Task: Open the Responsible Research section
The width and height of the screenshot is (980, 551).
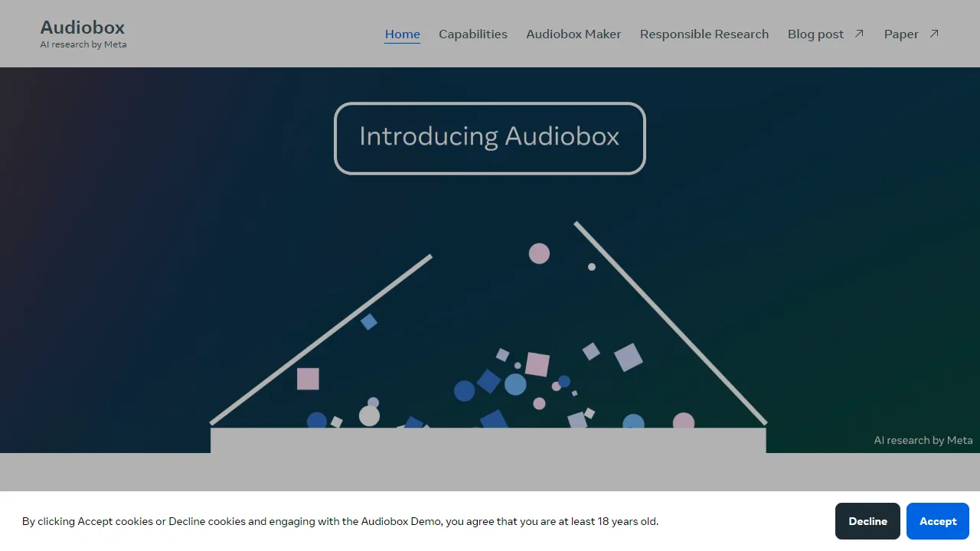Action: point(704,34)
